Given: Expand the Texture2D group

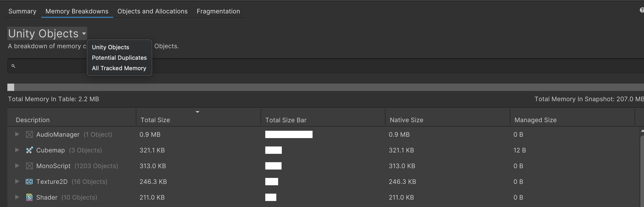Looking at the screenshot, I should [17, 182].
